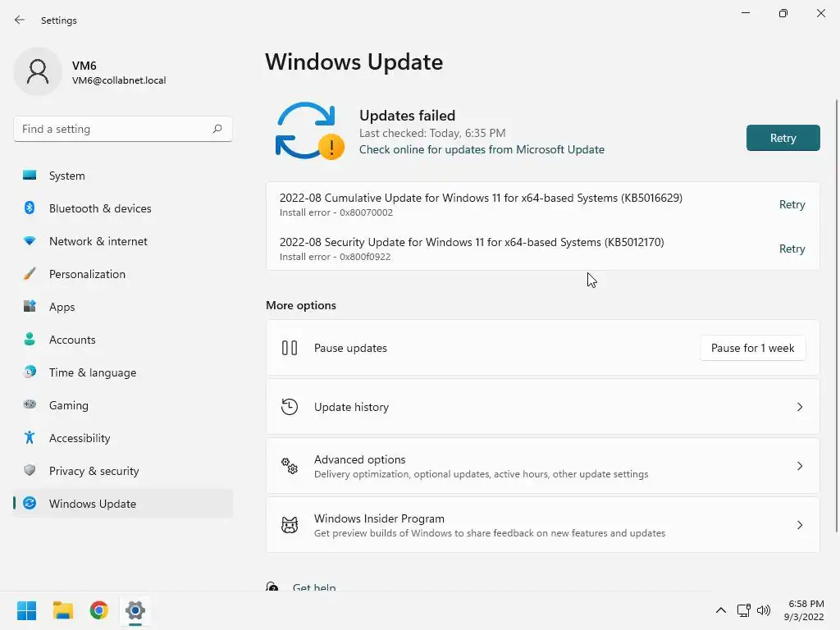Screen dimensions: 840x630
Task: Open Apps settings entry
Action: (x=123, y=307)
